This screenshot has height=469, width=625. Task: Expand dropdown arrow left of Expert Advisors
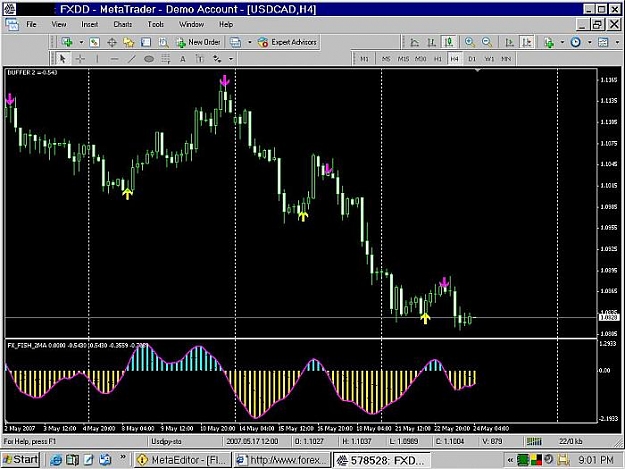click(250, 42)
